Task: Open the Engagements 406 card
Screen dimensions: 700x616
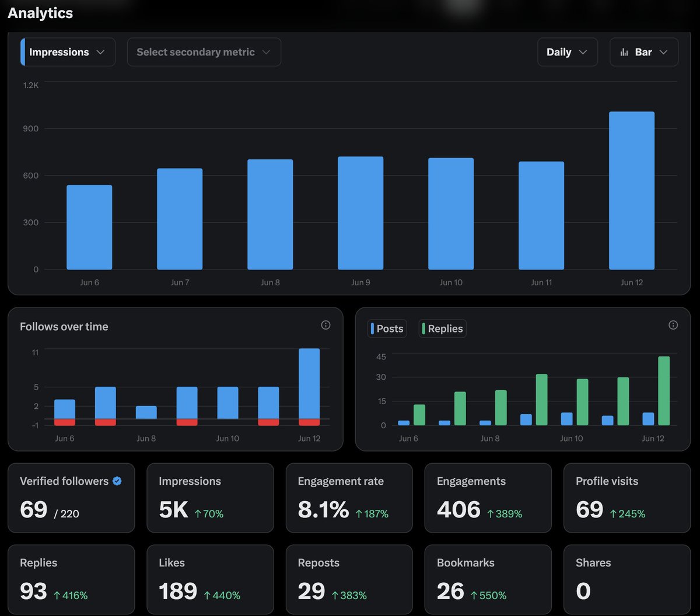Action: click(488, 498)
